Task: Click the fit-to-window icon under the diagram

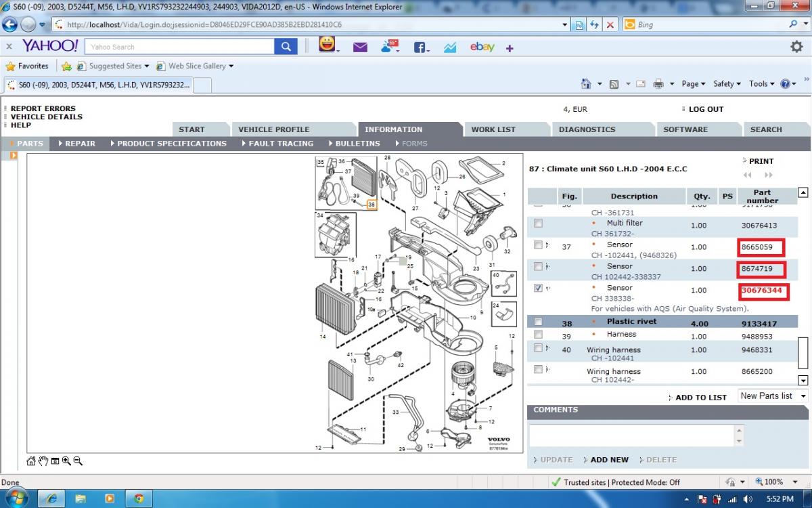Action: tap(55, 461)
